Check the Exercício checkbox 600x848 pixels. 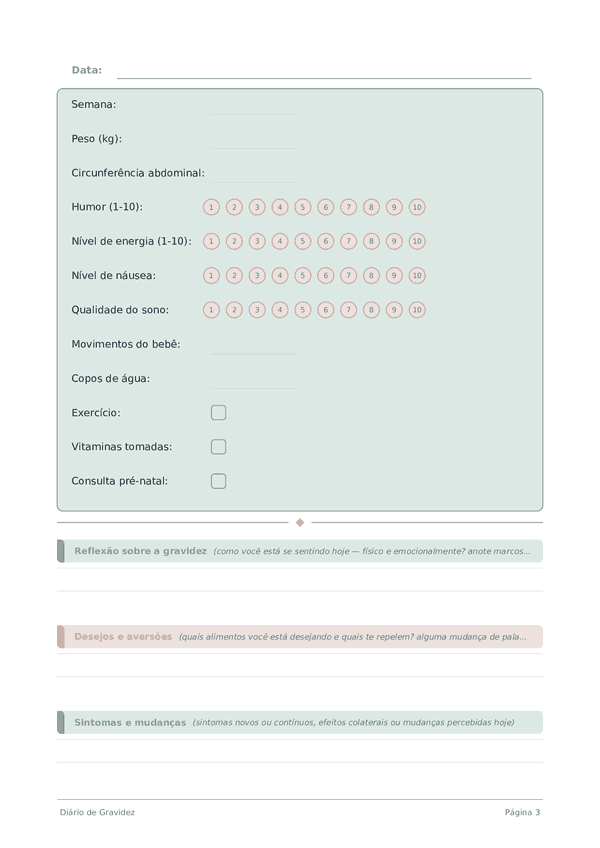219,413
